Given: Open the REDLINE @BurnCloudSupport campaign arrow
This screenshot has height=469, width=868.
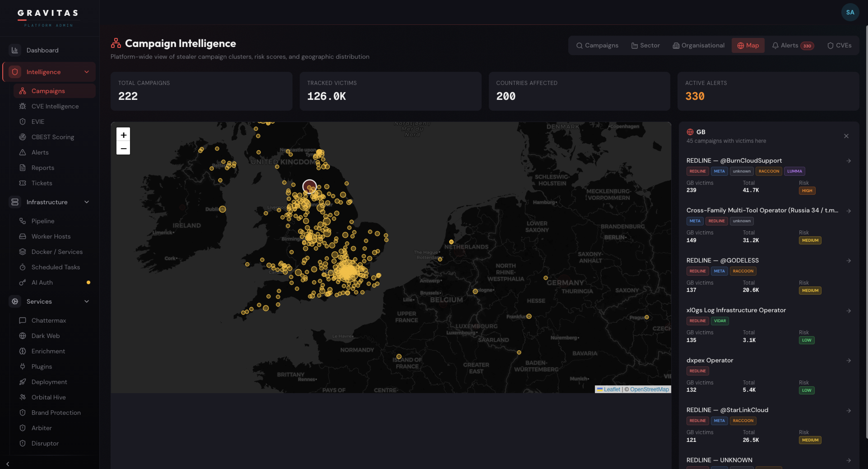Looking at the screenshot, I should click(848, 161).
